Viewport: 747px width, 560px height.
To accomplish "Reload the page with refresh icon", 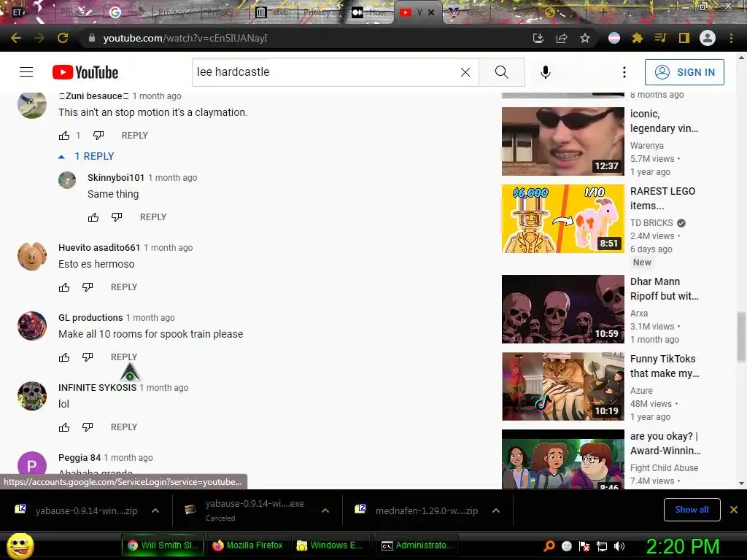I will [x=63, y=38].
